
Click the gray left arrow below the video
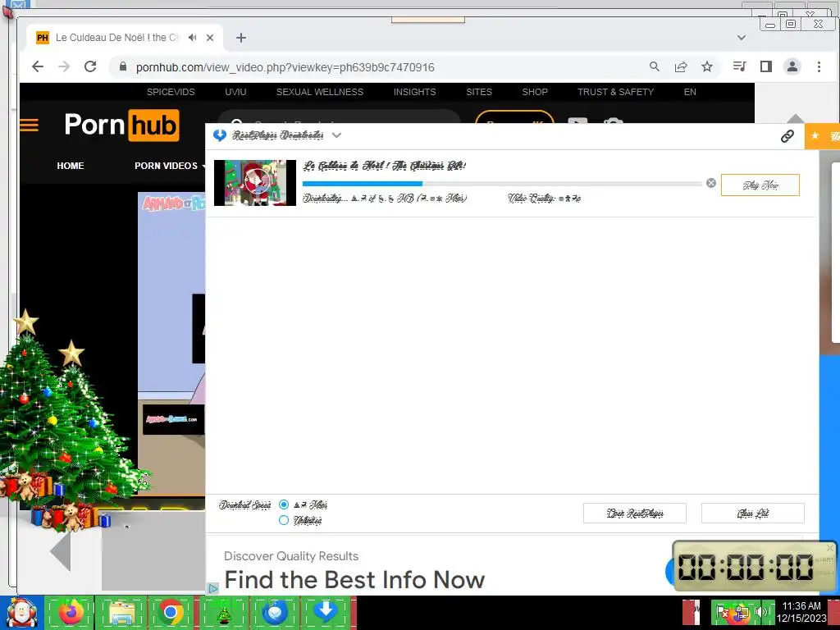click(x=60, y=551)
